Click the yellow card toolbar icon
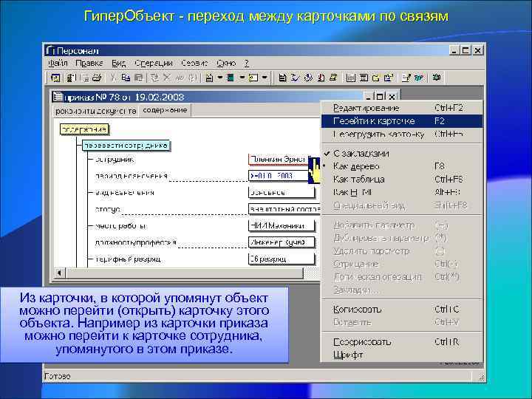This screenshot has height=399, width=532. coord(253,78)
